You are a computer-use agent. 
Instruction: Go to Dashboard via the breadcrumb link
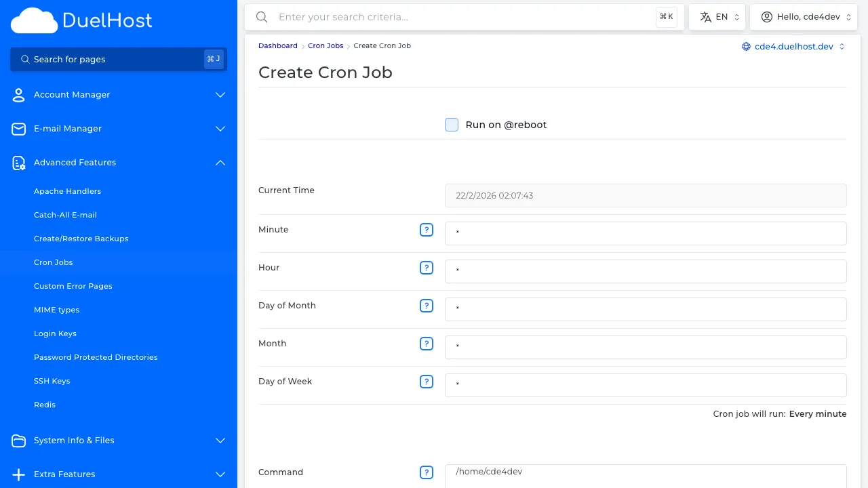coord(277,45)
